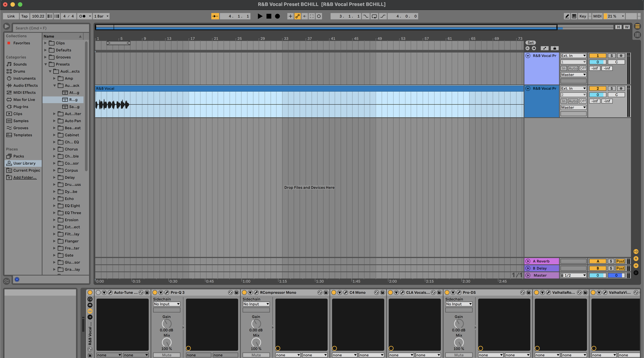
Task: Turn off the Pro-Q 3 device activator
Action: (155, 293)
